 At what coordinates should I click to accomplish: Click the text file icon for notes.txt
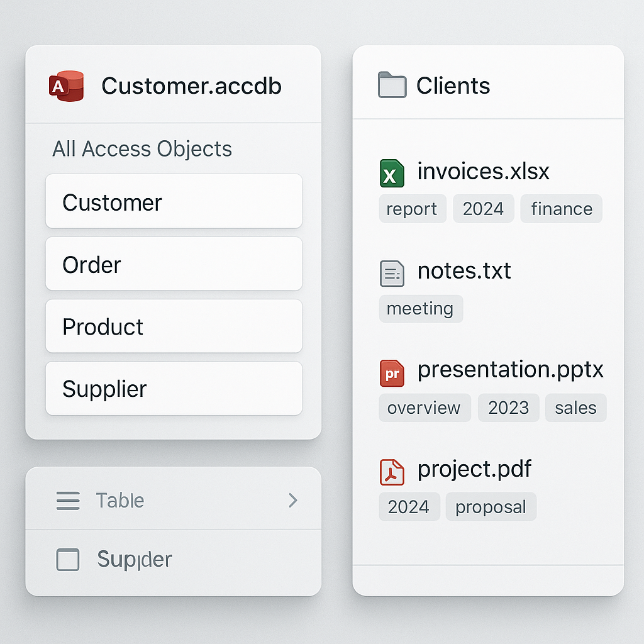click(392, 273)
